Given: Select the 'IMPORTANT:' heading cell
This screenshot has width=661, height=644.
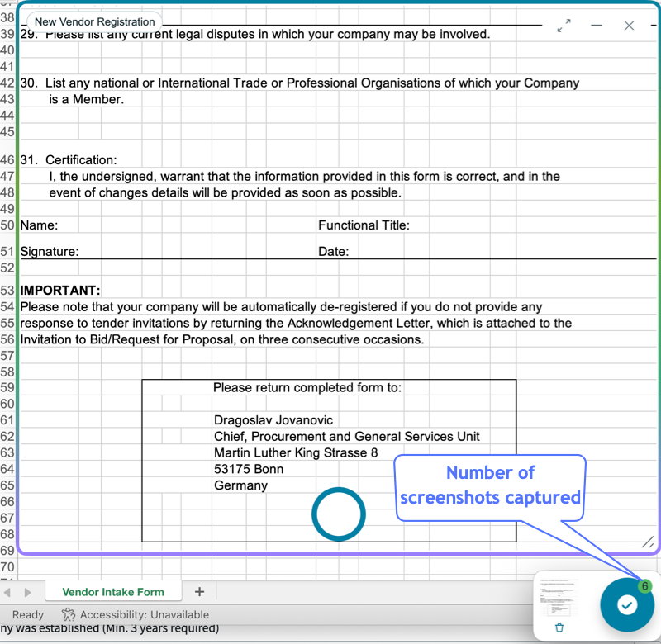Looking at the screenshot, I should coord(60,290).
